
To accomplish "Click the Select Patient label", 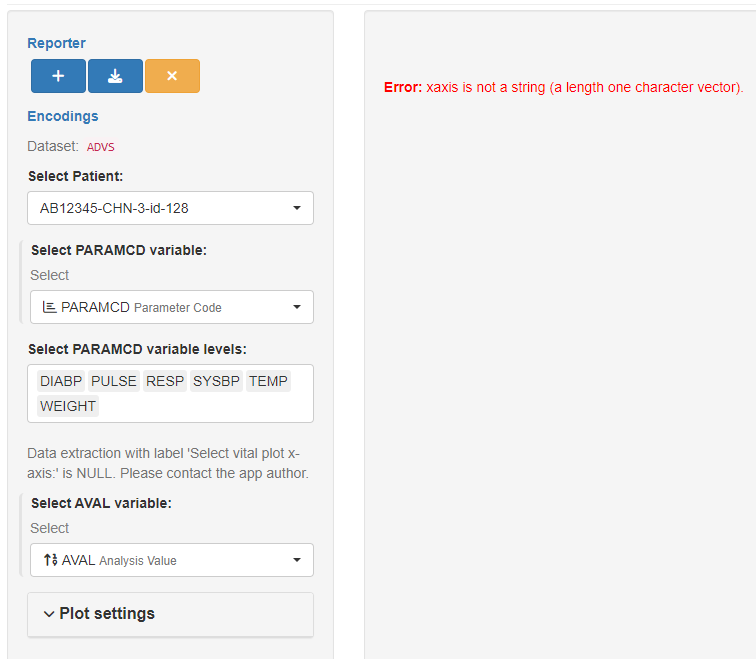I will pyautogui.click(x=76, y=176).
